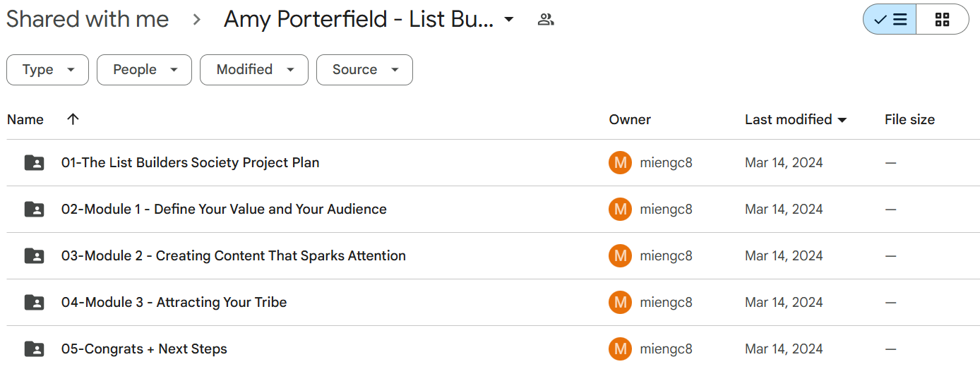This screenshot has width=980, height=369.
Task: Click the Name sort direction arrow
Action: click(72, 119)
